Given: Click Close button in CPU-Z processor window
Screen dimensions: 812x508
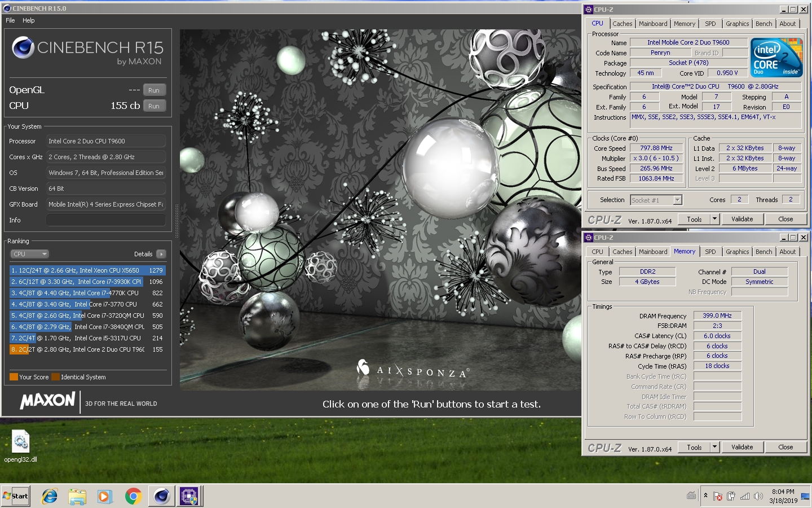Looking at the screenshot, I should 785,219.
